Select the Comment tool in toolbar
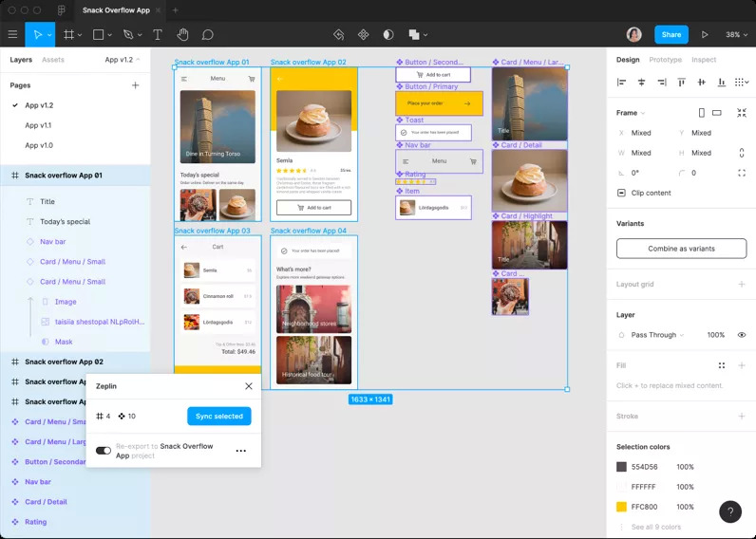756x539 pixels. pos(207,35)
